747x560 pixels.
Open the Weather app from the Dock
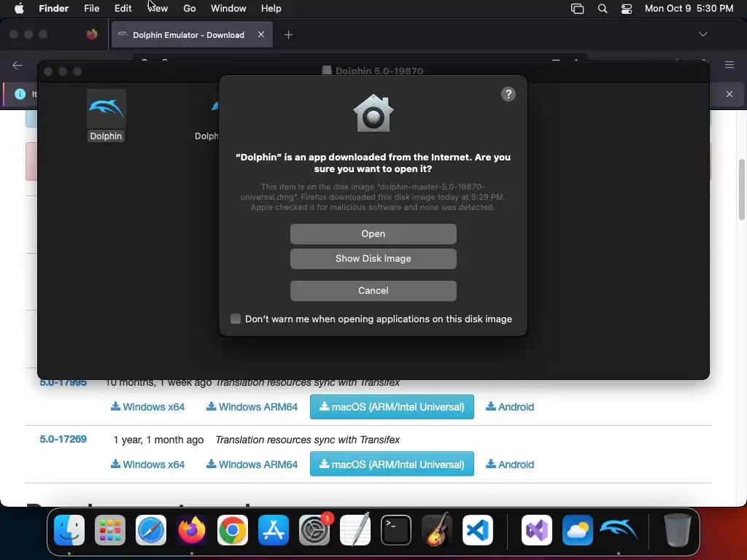click(578, 530)
